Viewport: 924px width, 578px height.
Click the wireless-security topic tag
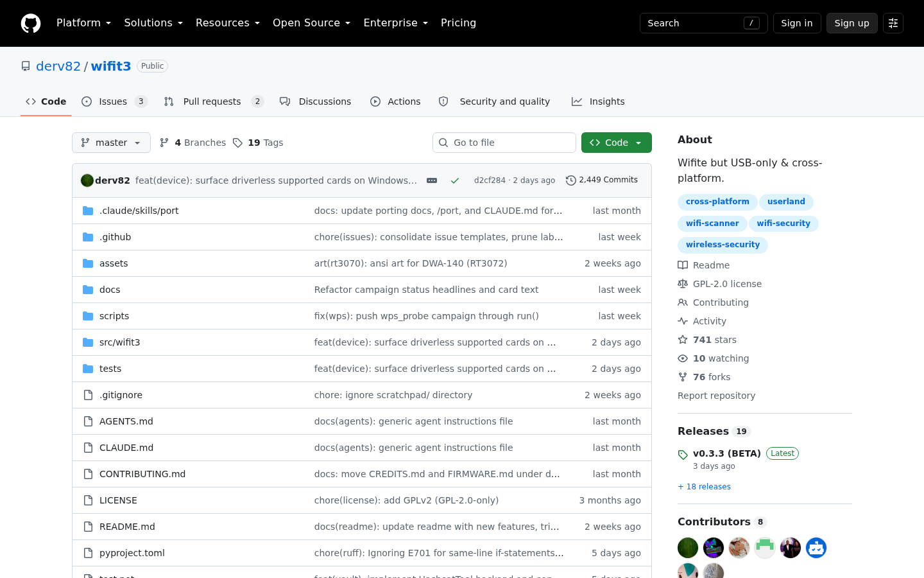[x=723, y=245]
